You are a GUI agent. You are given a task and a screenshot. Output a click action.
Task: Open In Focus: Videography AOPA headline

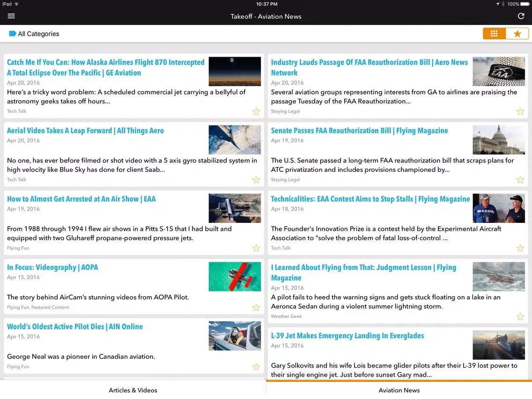[52, 267]
